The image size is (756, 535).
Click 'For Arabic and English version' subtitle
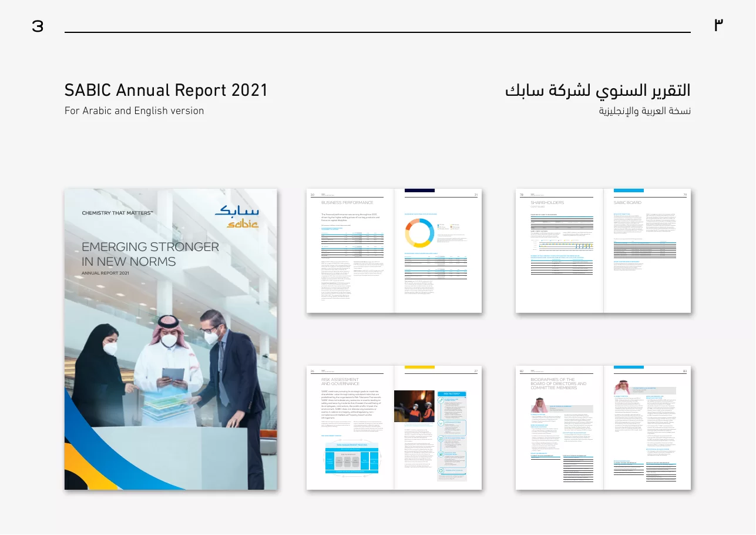(135, 111)
